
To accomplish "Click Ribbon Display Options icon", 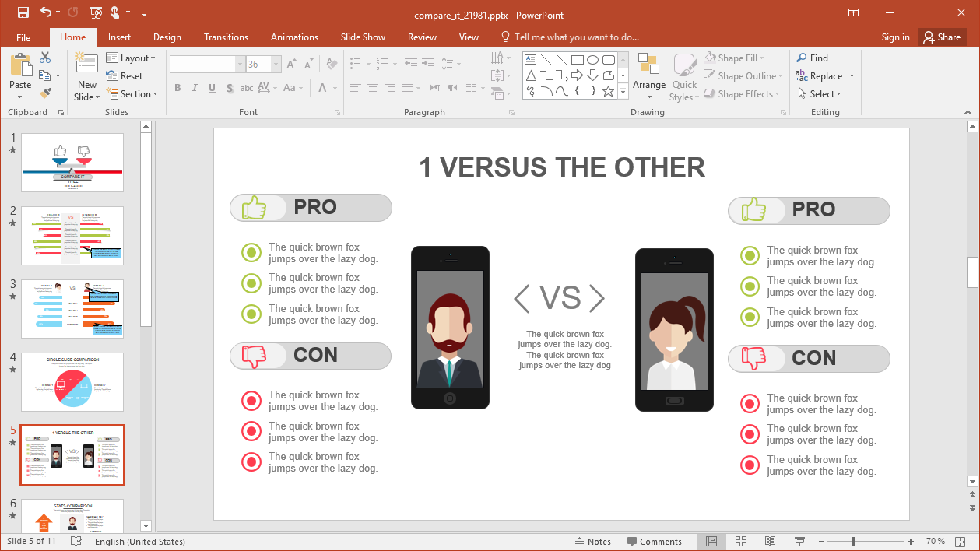I will point(854,12).
